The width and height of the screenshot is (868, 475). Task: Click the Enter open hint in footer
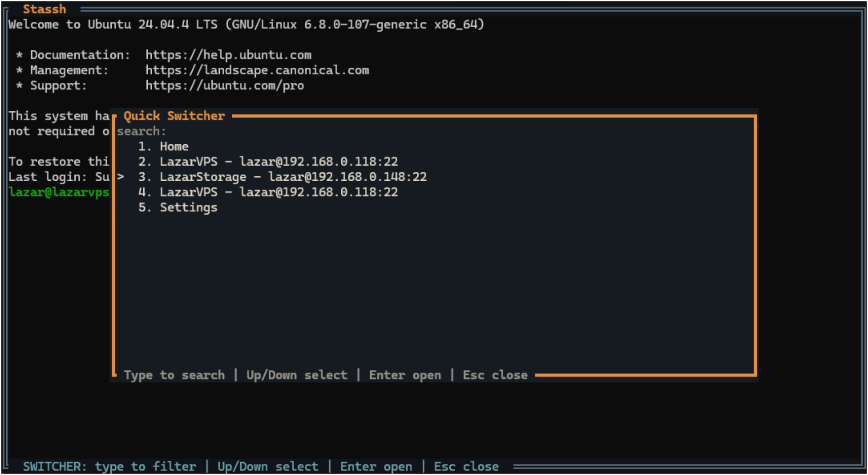tap(405, 375)
